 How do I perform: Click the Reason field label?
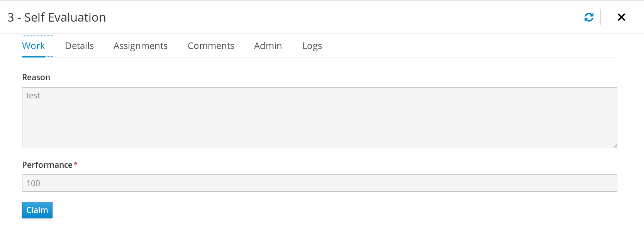tap(36, 77)
